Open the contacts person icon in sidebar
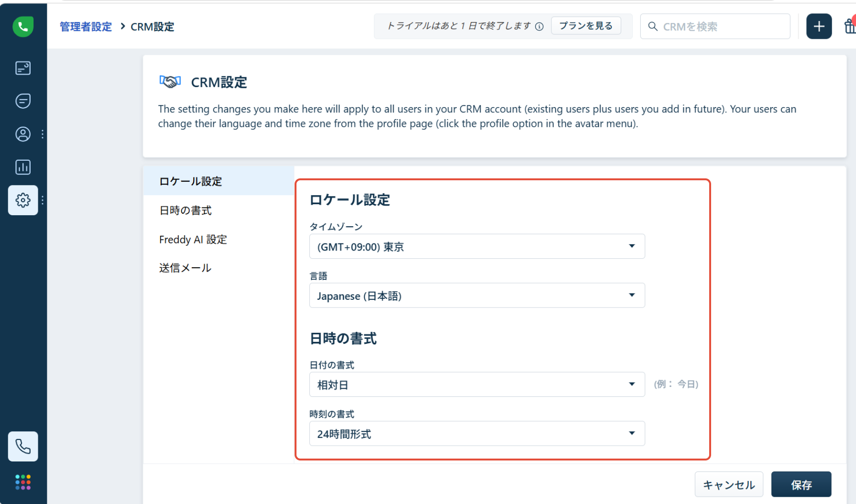This screenshot has height=504, width=856. point(23,134)
